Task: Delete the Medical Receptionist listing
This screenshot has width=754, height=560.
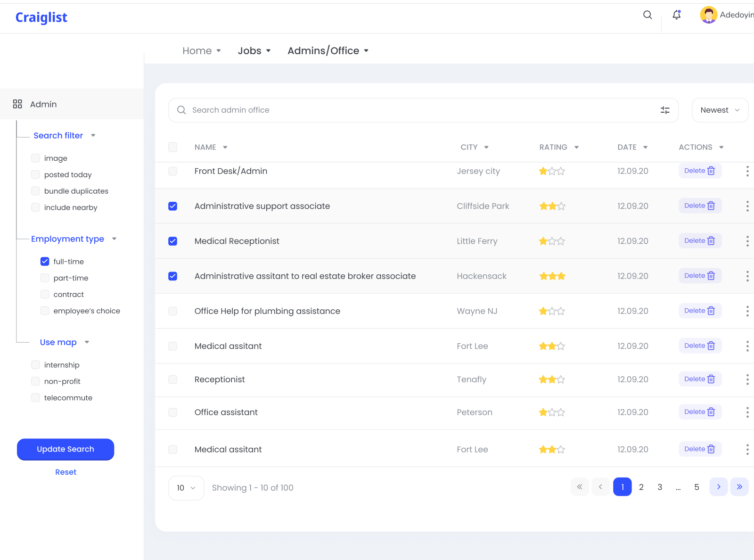Action: click(700, 240)
